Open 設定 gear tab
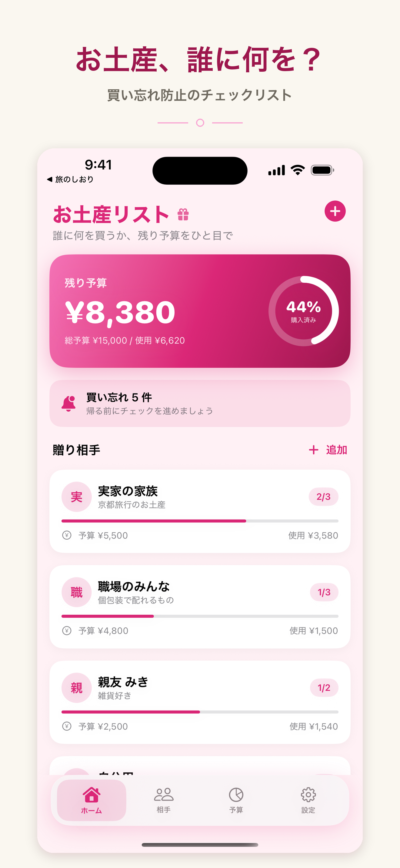 [308, 800]
